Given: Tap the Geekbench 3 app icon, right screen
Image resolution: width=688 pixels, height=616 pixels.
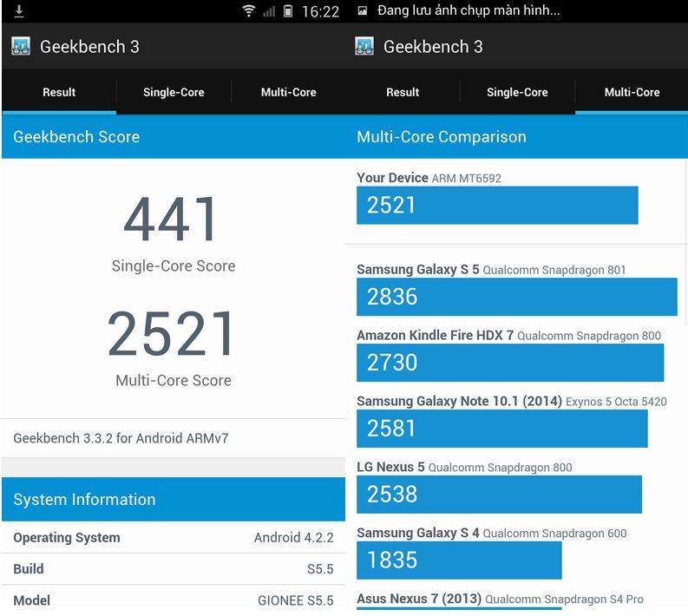Looking at the screenshot, I should point(364,46).
